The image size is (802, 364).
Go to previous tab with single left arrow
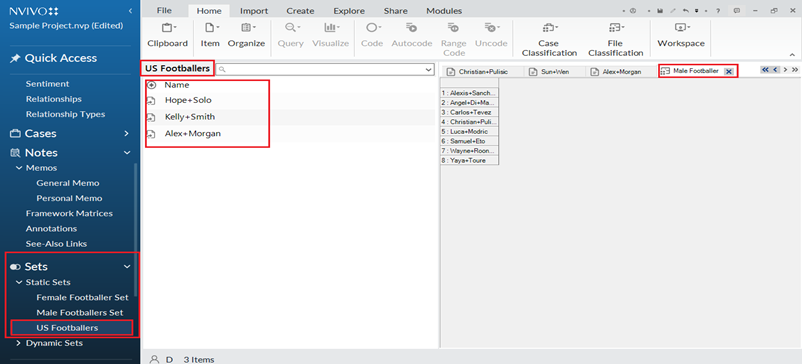point(775,70)
